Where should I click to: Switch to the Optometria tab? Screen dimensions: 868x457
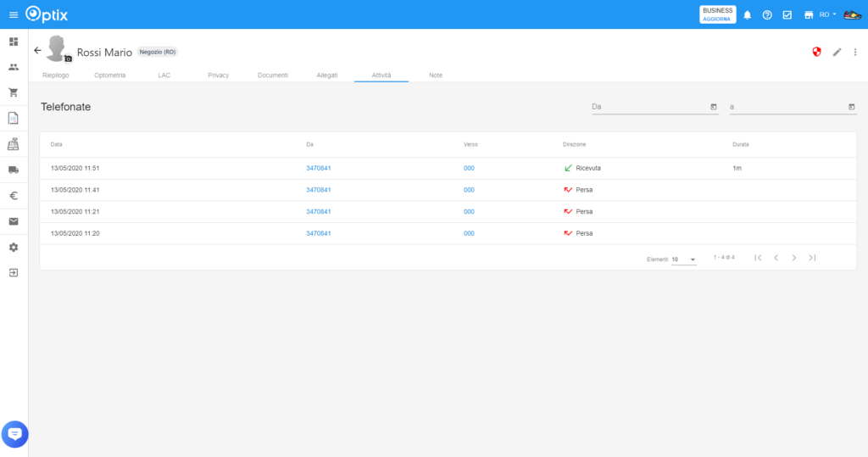110,75
